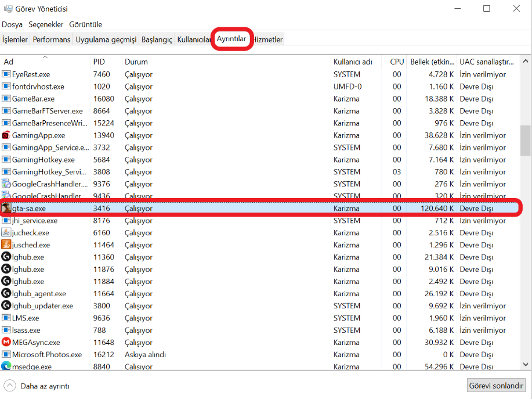
Task: Click the jhi_service.exe process icon
Action: coord(6,220)
